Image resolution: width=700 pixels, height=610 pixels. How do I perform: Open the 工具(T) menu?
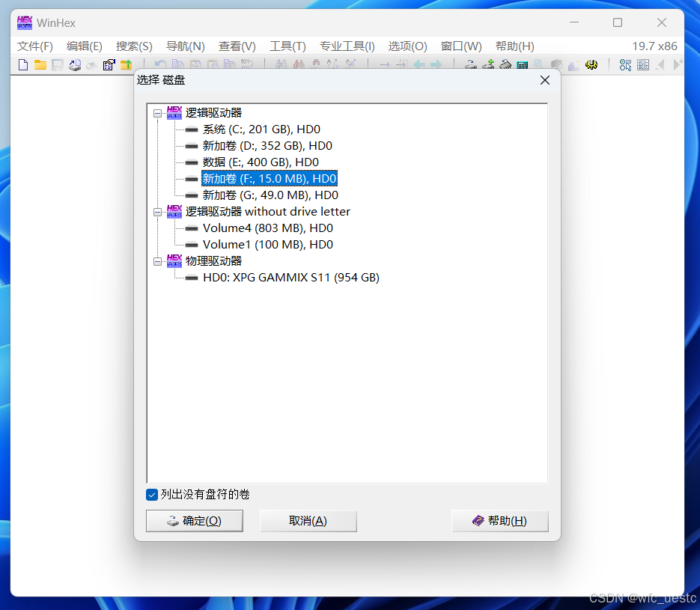click(x=287, y=46)
